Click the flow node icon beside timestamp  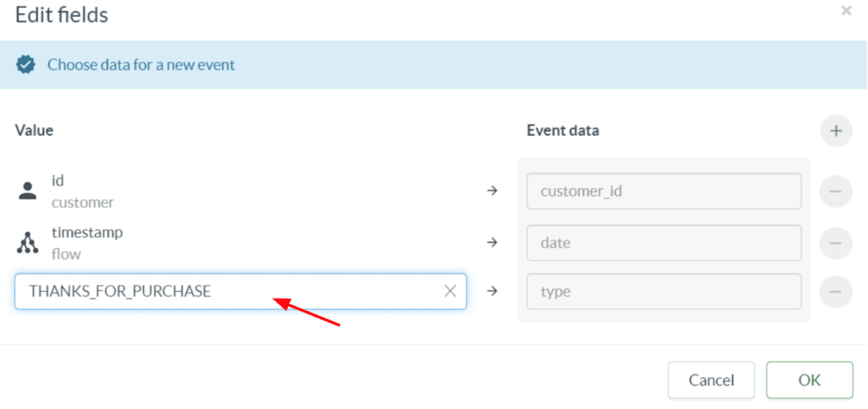pyautogui.click(x=27, y=243)
